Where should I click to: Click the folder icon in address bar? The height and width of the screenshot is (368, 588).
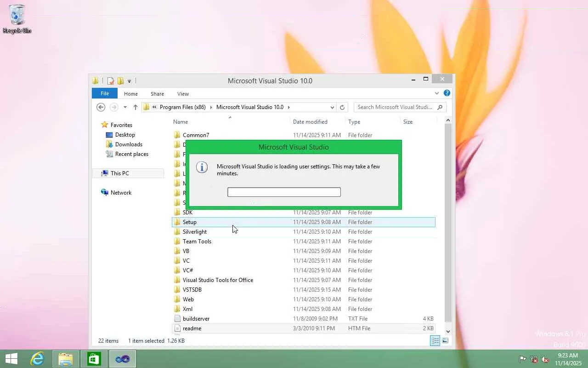click(147, 107)
